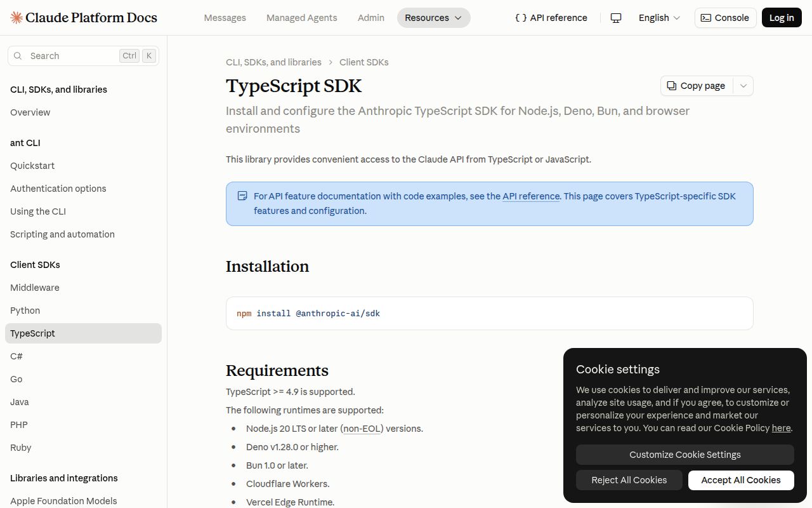Click the Search input field
The width and height of the screenshot is (812, 508).
tap(83, 56)
